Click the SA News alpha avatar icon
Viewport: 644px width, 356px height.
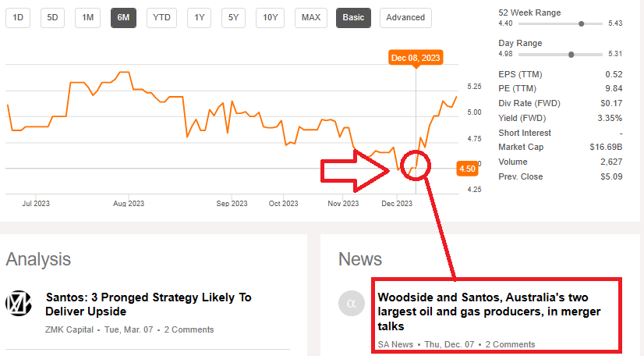352,304
